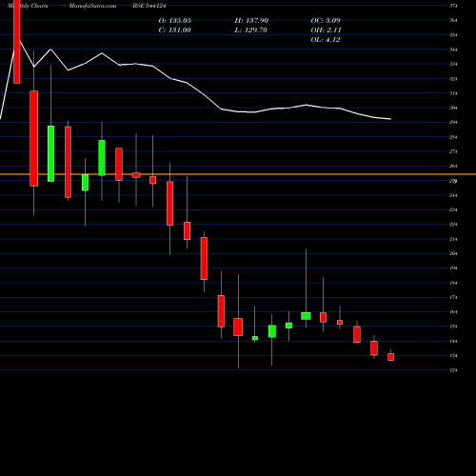Screen dimensions: 476x476
Task: Select the 294 price axis label
Action: [x=453, y=122]
